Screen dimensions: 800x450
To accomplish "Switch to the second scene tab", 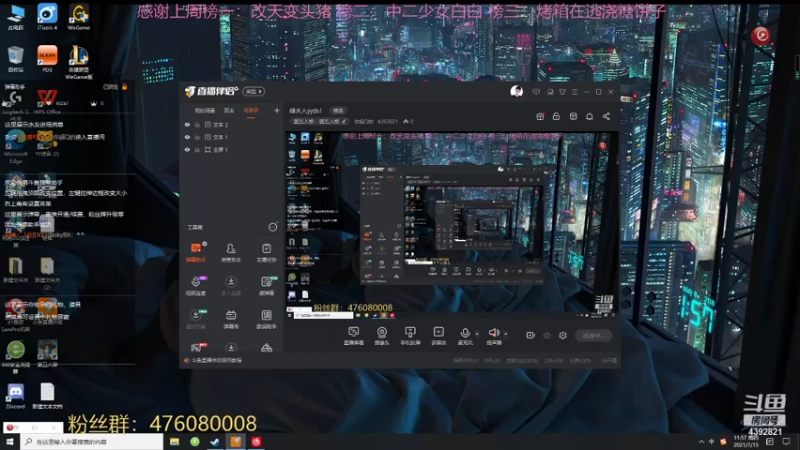I will tap(229, 111).
